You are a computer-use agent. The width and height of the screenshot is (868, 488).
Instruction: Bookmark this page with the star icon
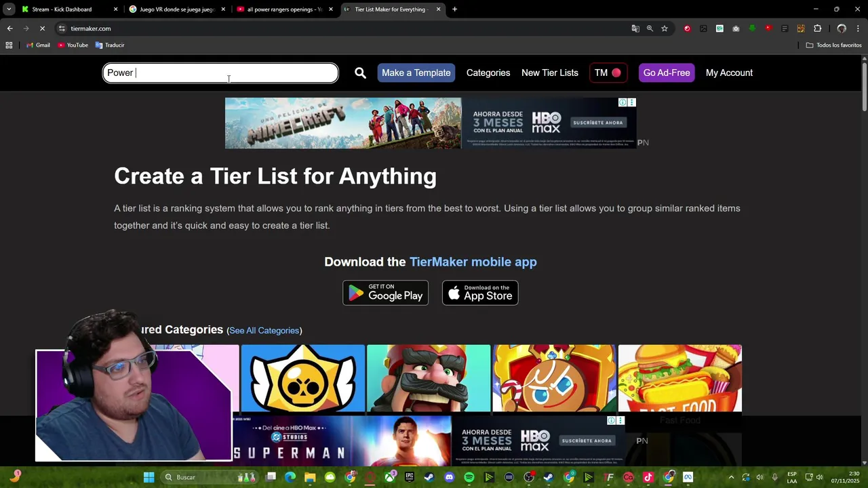tap(665, 28)
